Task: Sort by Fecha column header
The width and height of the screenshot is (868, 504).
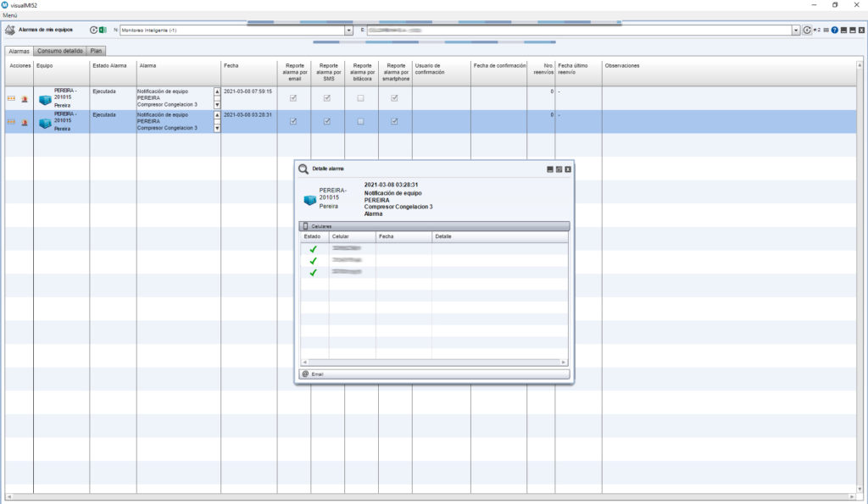Action: click(x=248, y=65)
